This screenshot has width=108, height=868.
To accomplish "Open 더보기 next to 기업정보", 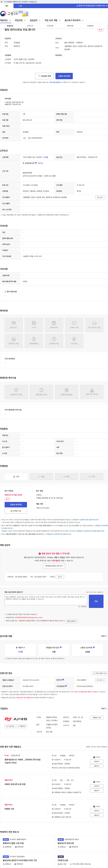I will point(104,709).
